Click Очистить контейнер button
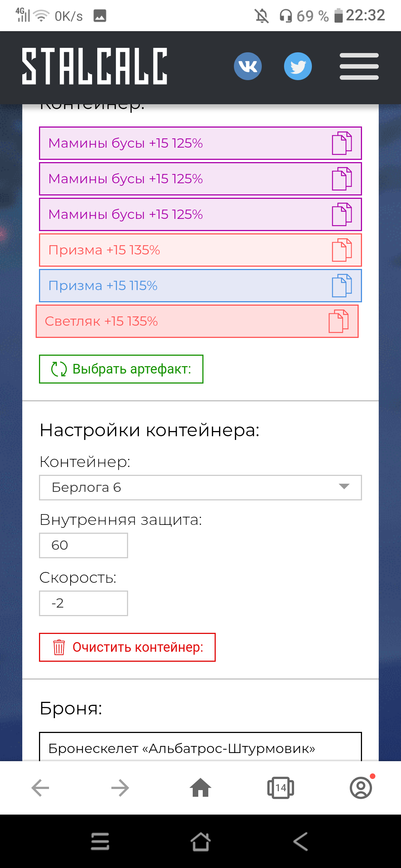The height and width of the screenshot is (868, 401). point(127,647)
